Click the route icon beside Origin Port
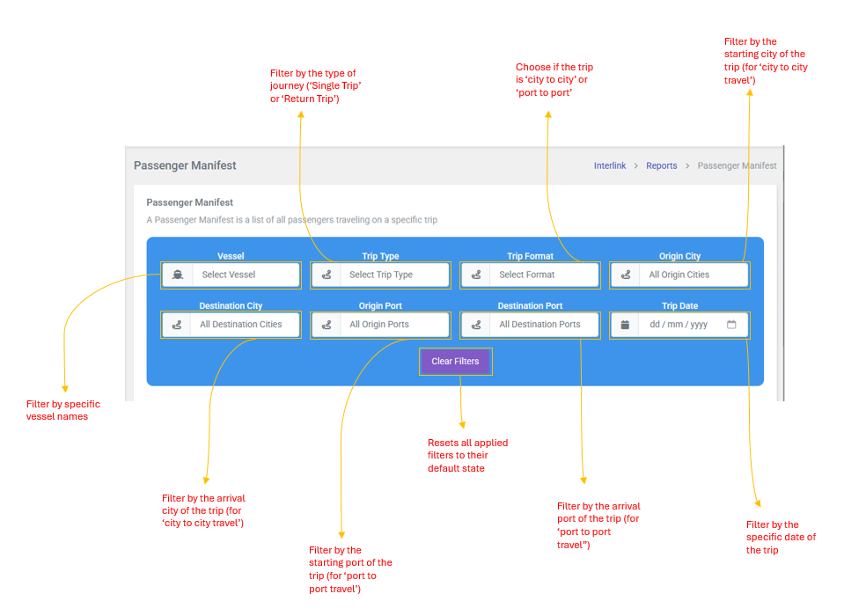 [327, 325]
